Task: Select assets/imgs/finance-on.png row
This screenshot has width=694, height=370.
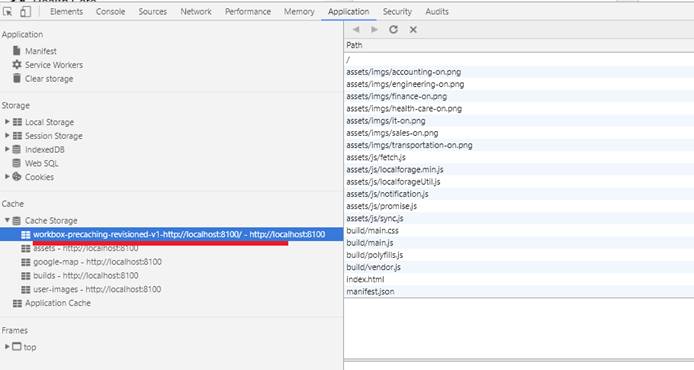Action: click(519, 96)
